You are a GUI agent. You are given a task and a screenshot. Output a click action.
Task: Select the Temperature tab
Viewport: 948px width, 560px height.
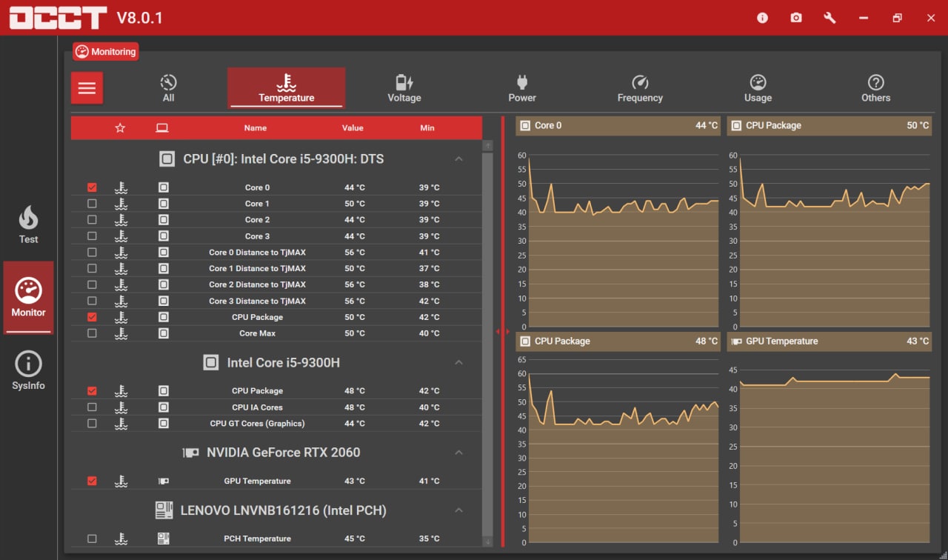point(287,88)
